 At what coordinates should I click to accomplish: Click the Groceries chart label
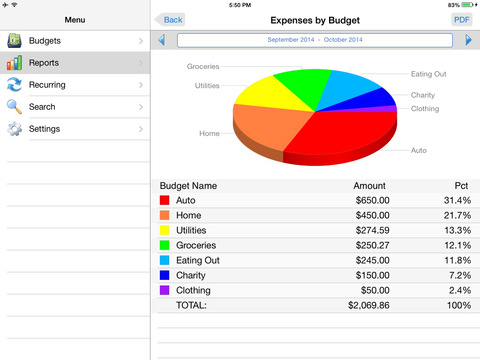click(203, 66)
